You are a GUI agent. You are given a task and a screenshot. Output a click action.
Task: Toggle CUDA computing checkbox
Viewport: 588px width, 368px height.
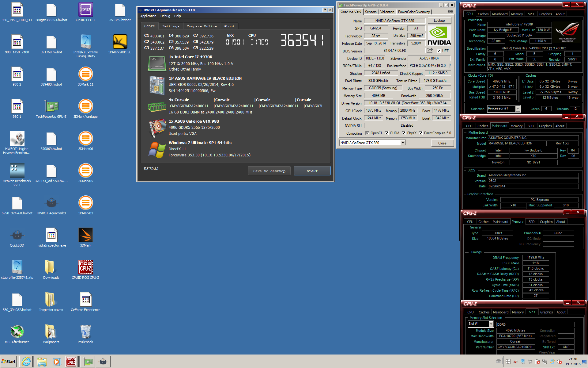386,133
